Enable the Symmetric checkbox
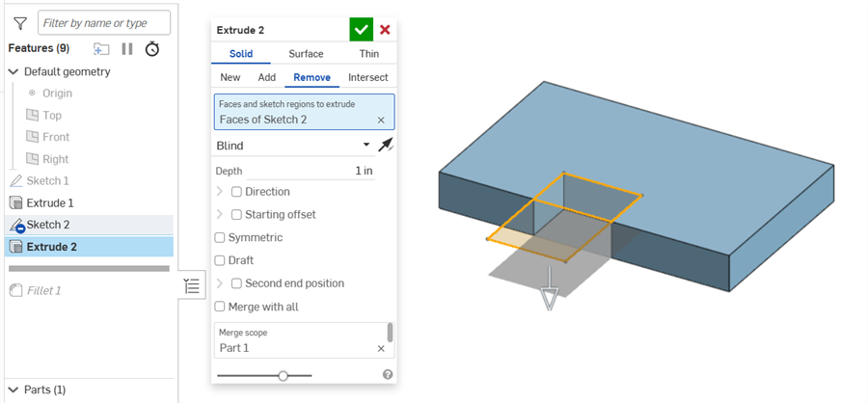 [220, 237]
